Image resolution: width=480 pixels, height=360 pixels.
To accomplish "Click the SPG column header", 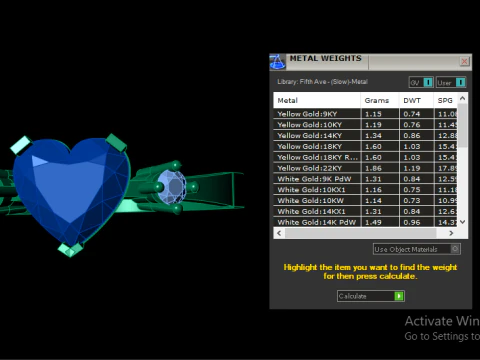I will coord(445,100).
